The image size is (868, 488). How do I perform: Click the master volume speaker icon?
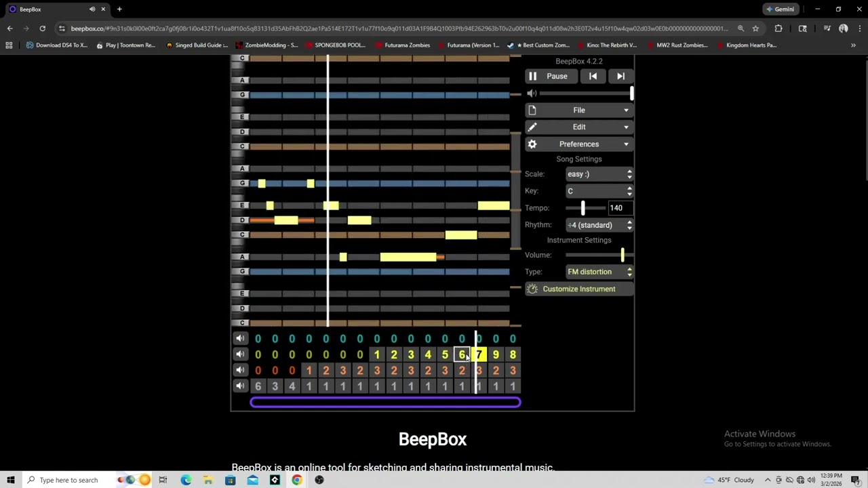(532, 94)
